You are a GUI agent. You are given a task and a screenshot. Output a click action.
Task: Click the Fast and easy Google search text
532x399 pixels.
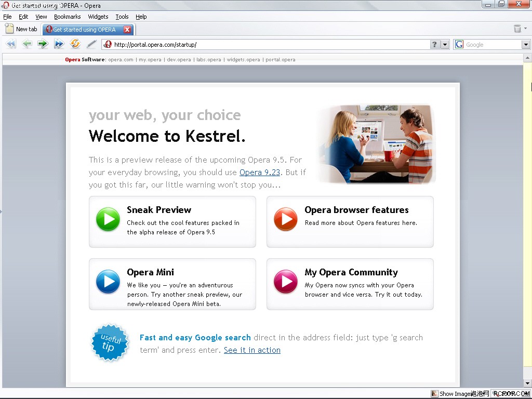[x=195, y=338]
